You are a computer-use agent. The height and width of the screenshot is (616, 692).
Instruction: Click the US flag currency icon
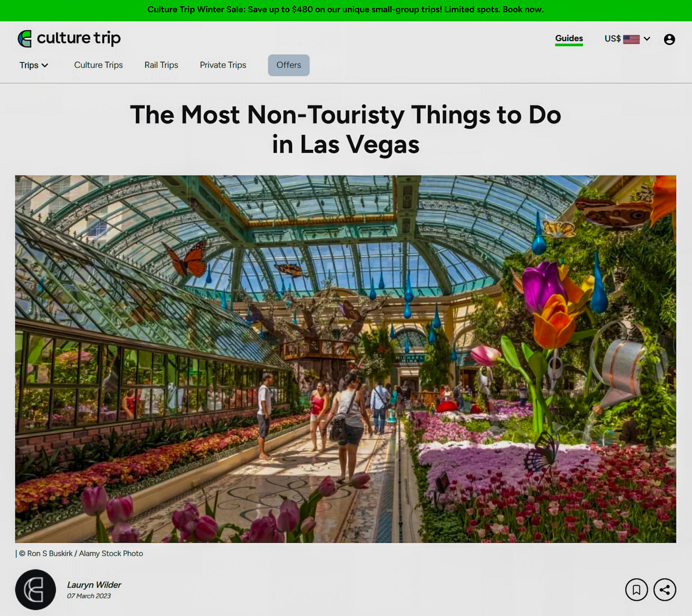pyautogui.click(x=631, y=39)
